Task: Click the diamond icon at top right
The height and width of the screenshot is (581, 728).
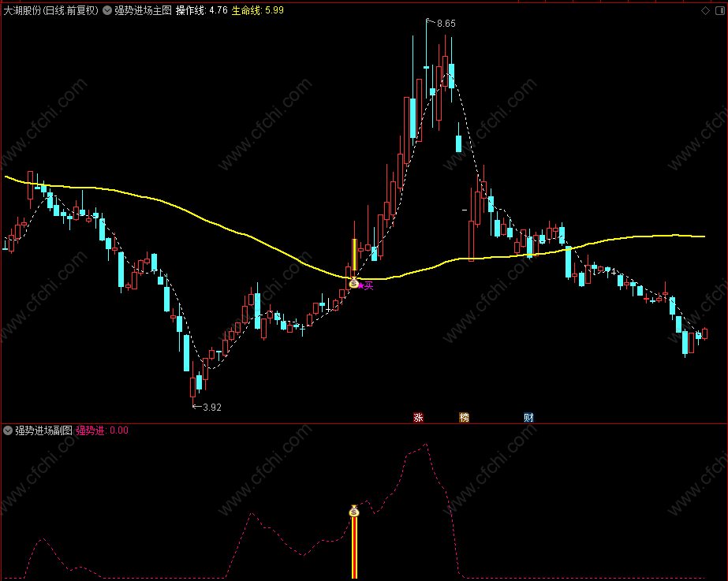Action: coord(705,11)
